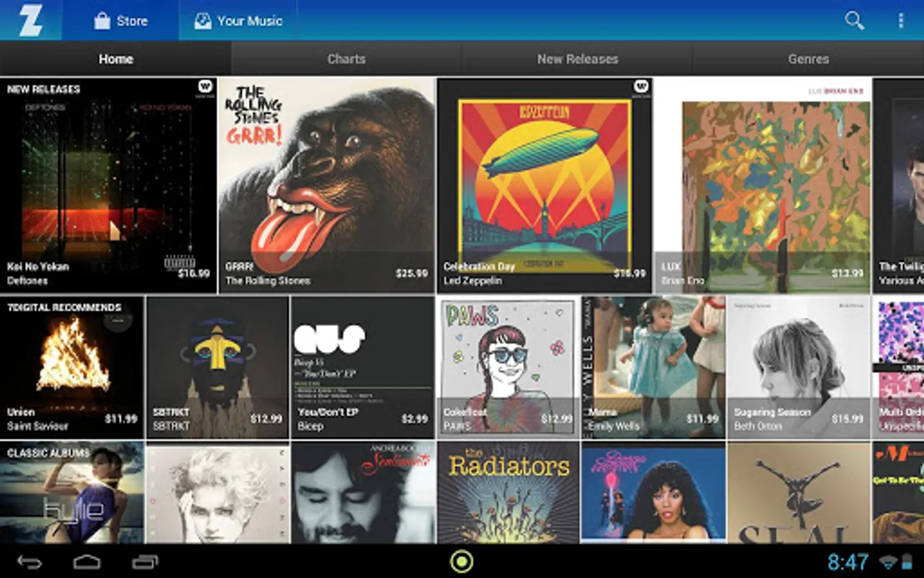This screenshot has width=924, height=578.
Task: Tap the Deftones artist name
Action: coord(28,281)
